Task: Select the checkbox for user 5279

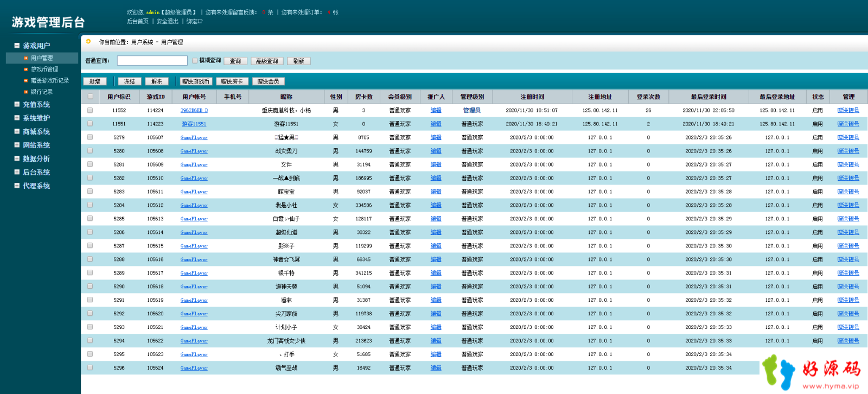Action: [90, 137]
